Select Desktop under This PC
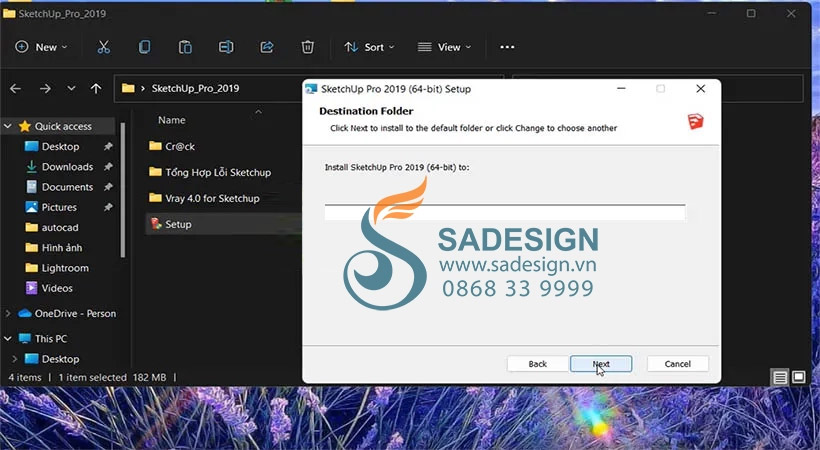This screenshot has height=450, width=820. tap(60, 359)
